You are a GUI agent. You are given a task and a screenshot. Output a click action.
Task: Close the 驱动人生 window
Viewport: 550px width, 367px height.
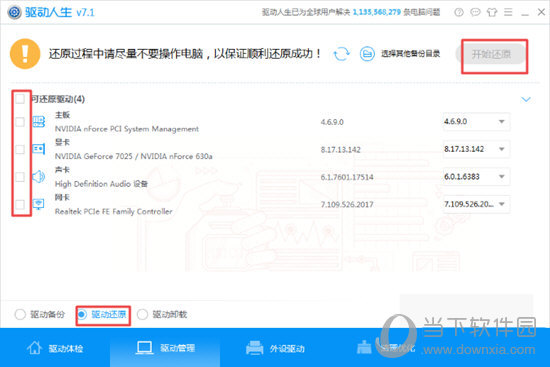(541, 12)
